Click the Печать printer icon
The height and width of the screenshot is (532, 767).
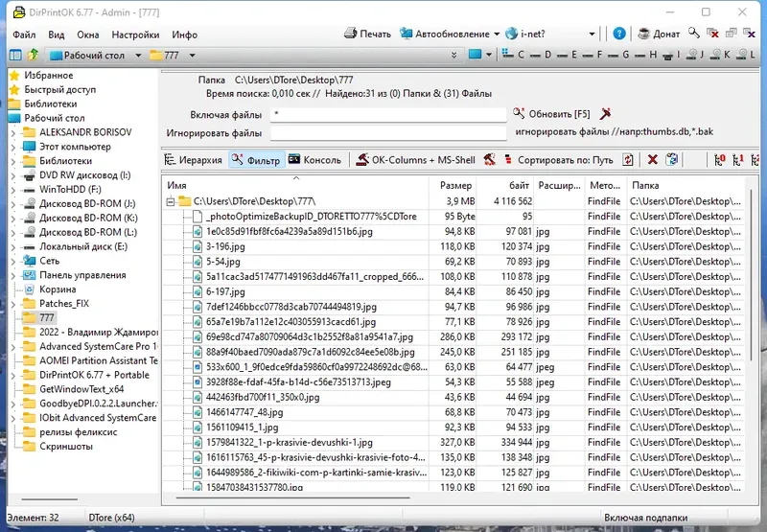350,34
